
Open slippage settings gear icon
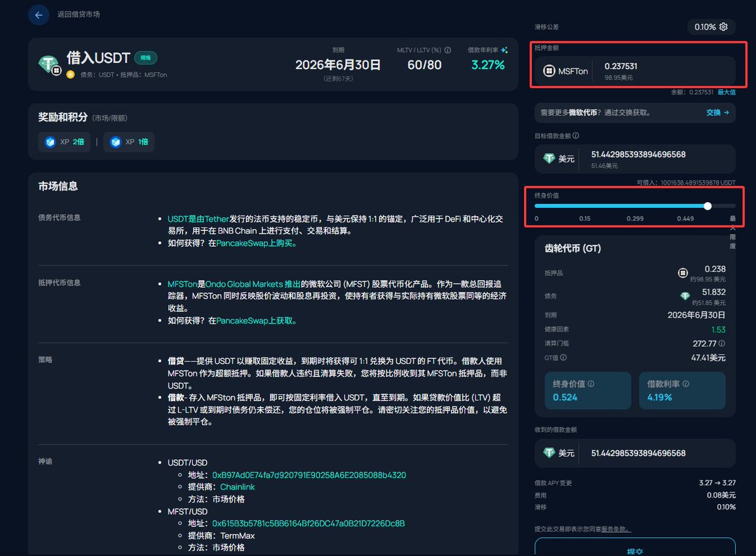[x=723, y=27]
